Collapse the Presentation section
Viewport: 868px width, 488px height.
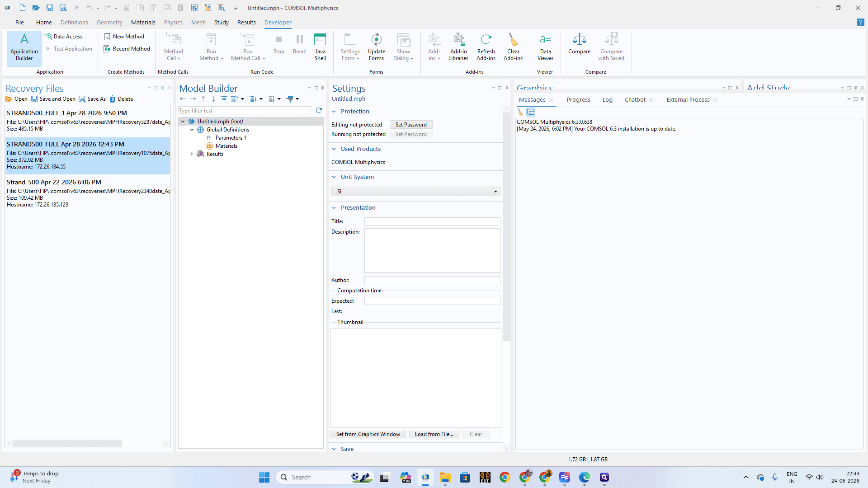pos(334,208)
